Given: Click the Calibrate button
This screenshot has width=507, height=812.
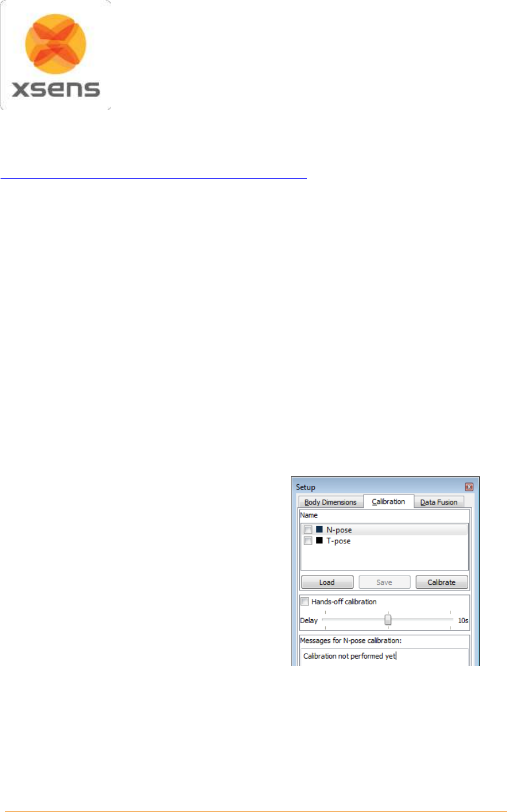Looking at the screenshot, I should click(442, 582).
